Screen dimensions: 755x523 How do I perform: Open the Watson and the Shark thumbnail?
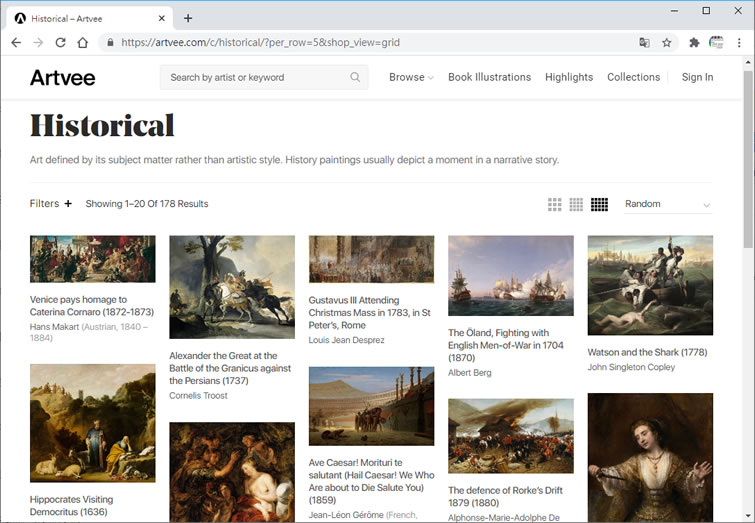pyautogui.click(x=650, y=285)
